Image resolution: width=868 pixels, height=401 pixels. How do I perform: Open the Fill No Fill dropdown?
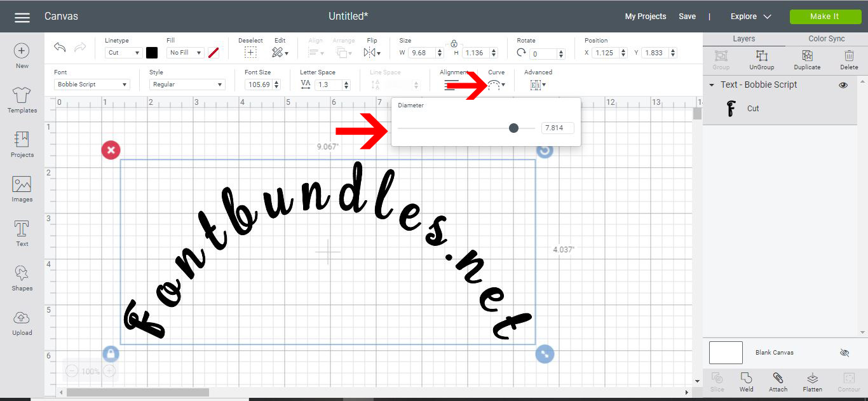tap(185, 53)
